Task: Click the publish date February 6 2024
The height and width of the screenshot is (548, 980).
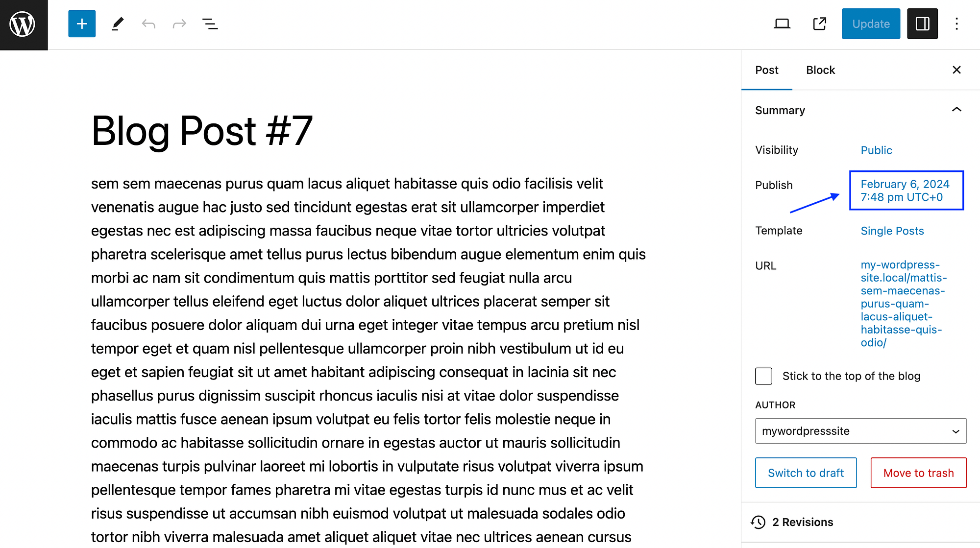Action: pos(906,190)
